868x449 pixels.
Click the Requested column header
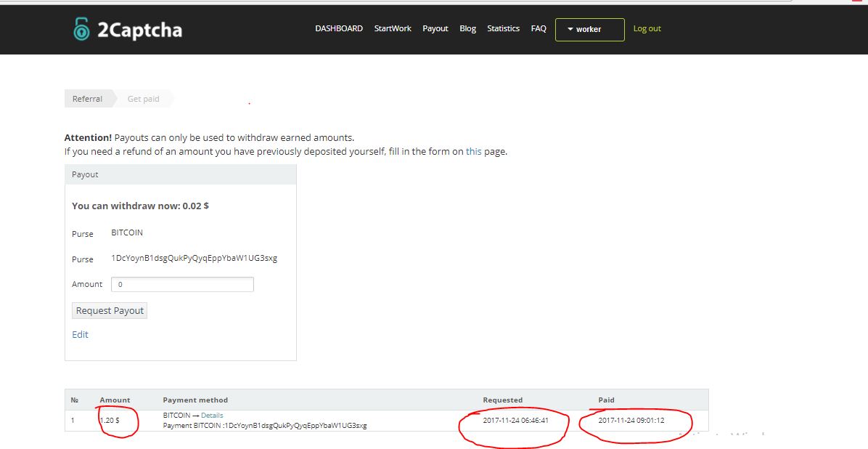click(502, 400)
